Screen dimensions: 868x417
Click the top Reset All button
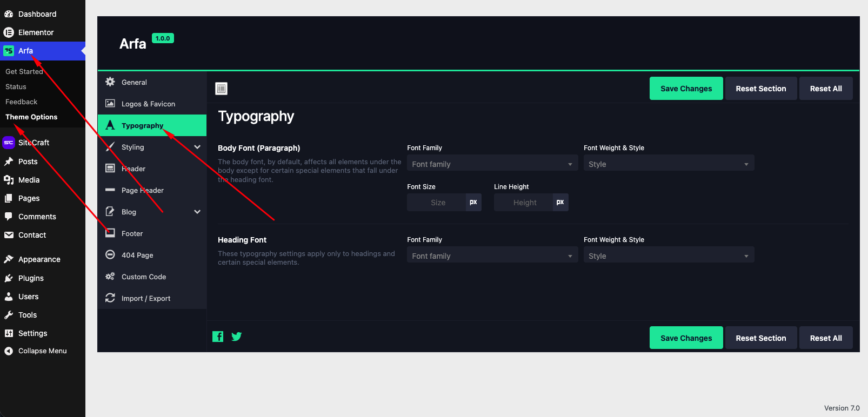click(826, 89)
